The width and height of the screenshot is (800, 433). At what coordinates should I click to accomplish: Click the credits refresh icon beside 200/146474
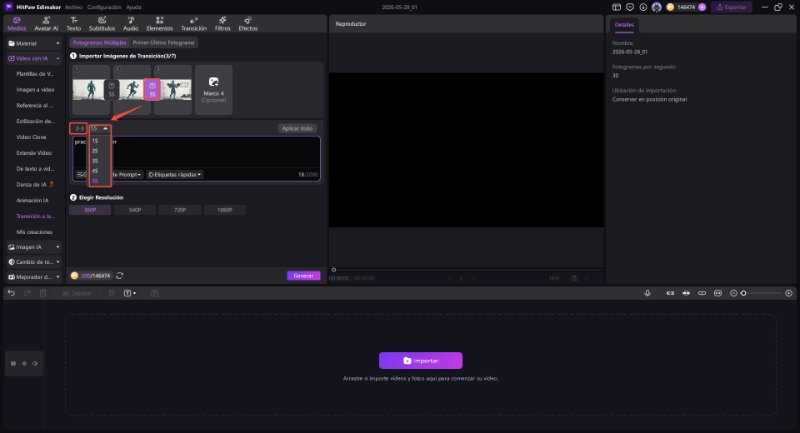coord(119,275)
